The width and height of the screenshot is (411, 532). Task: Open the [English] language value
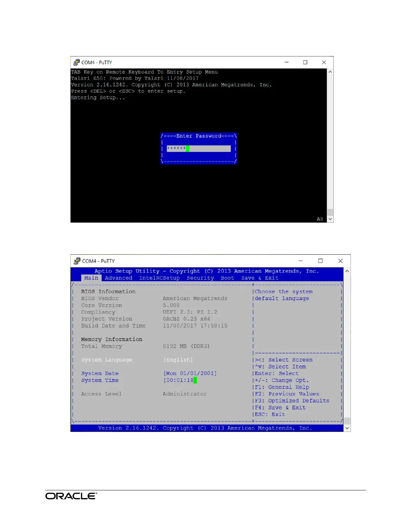(x=178, y=360)
